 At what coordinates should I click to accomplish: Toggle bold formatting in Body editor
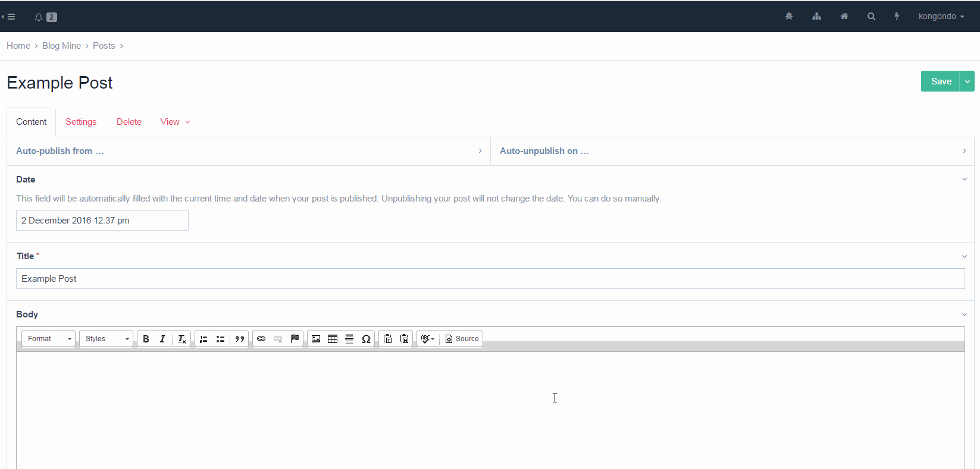pos(146,339)
